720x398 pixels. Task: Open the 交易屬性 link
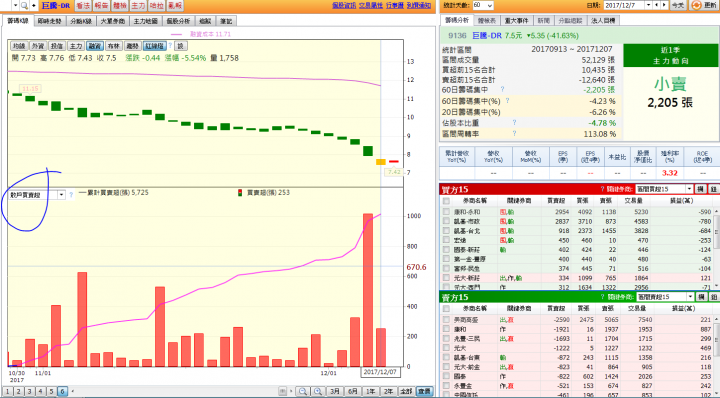click(x=371, y=6)
